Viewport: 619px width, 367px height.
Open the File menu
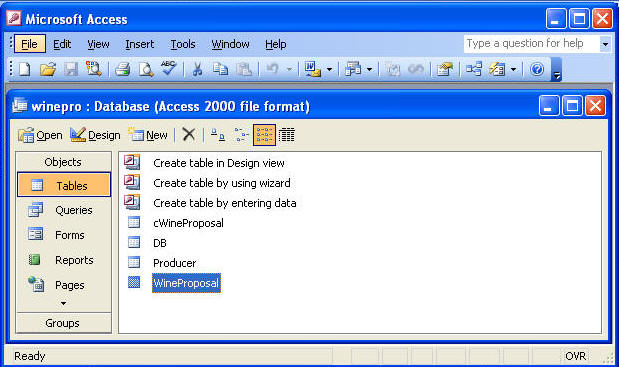[29, 44]
